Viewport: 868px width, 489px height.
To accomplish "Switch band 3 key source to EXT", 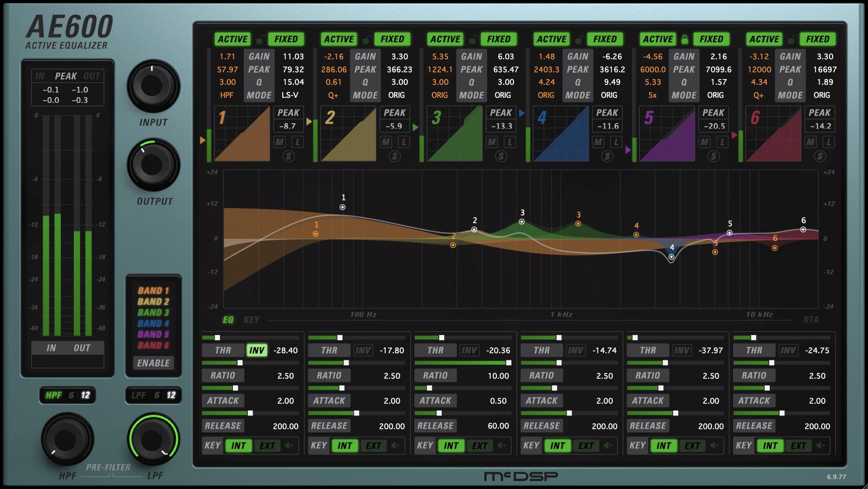I will coord(479,445).
